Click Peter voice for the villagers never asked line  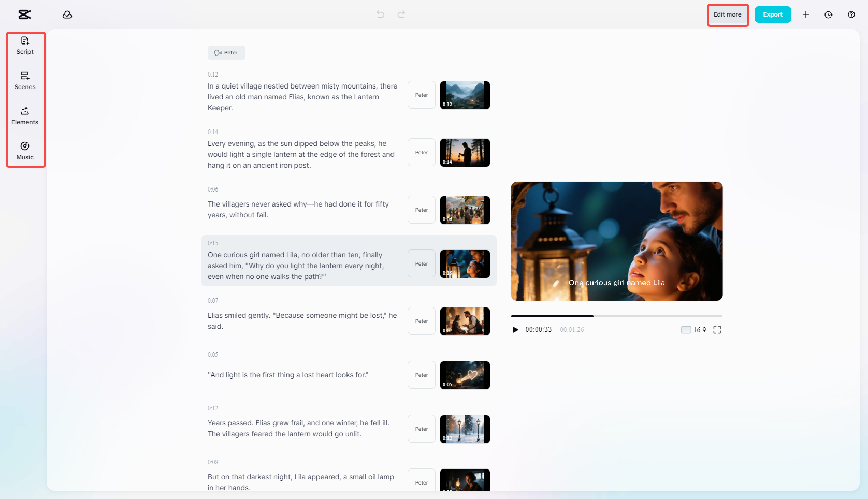[x=422, y=210]
